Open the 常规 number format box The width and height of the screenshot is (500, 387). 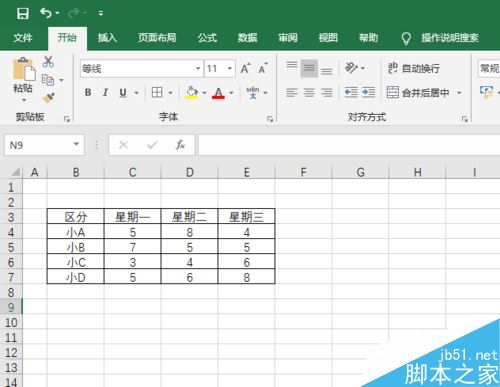coord(489,69)
